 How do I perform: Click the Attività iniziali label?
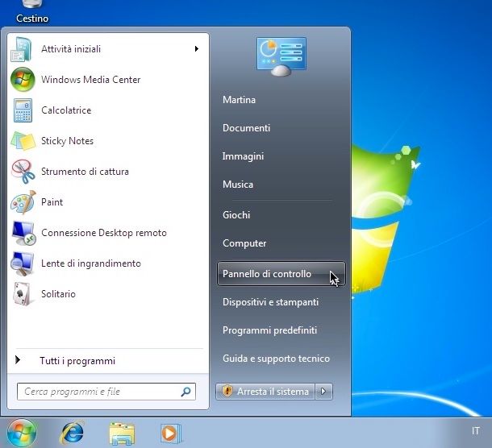pyautogui.click(x=71, y=49)
